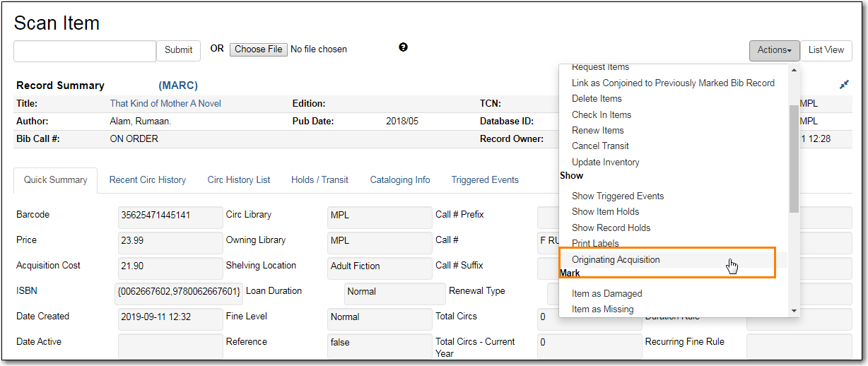Viewport: 868px width, 366px height.
Task: Open the MARC link
Action: 178,85
